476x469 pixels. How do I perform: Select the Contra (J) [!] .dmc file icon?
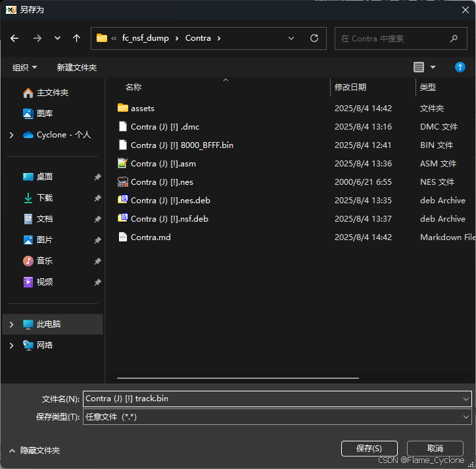tap(123, 126)
